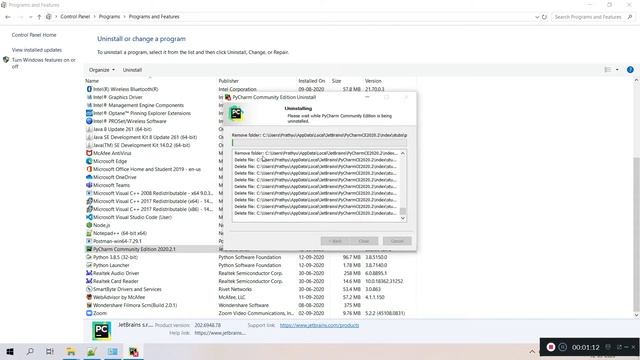Click the Back button in uninstall dialog
640x360 pixels.
(335, 241)
